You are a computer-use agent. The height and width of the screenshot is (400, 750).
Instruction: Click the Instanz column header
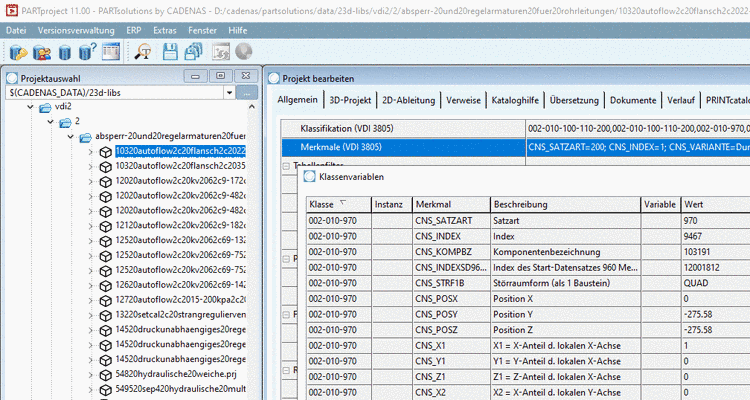click(392, 204)
